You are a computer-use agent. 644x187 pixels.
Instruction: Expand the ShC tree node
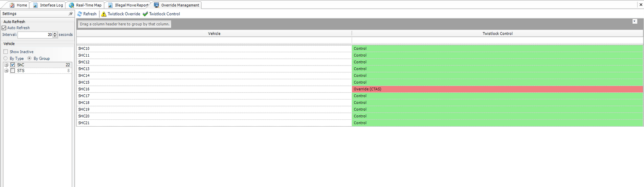click(6, 65)
